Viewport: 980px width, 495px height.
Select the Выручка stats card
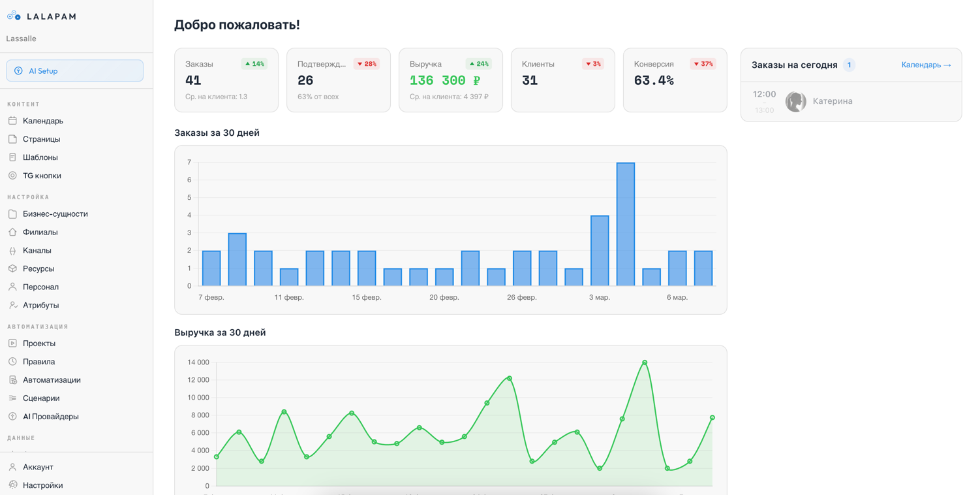click(450, 80)
